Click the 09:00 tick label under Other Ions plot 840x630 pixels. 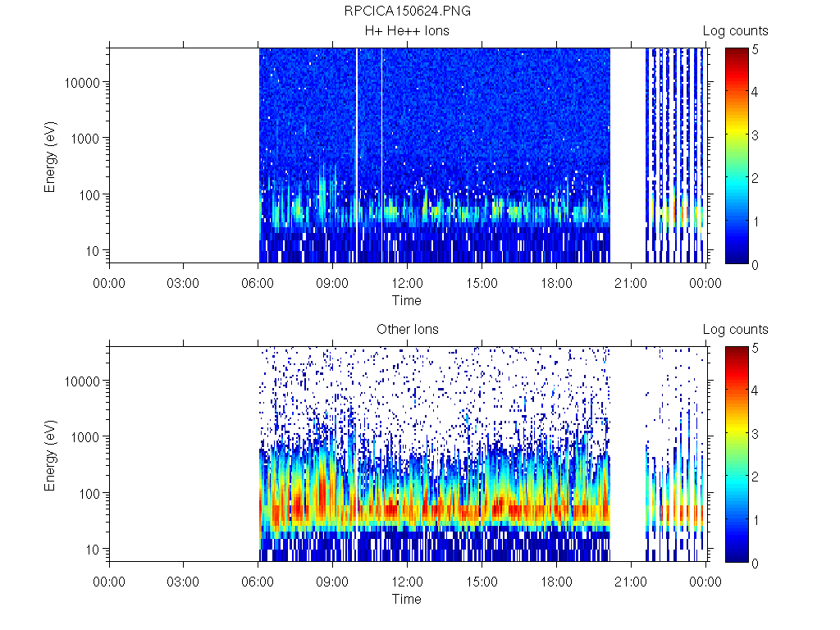tap(332, 582)
